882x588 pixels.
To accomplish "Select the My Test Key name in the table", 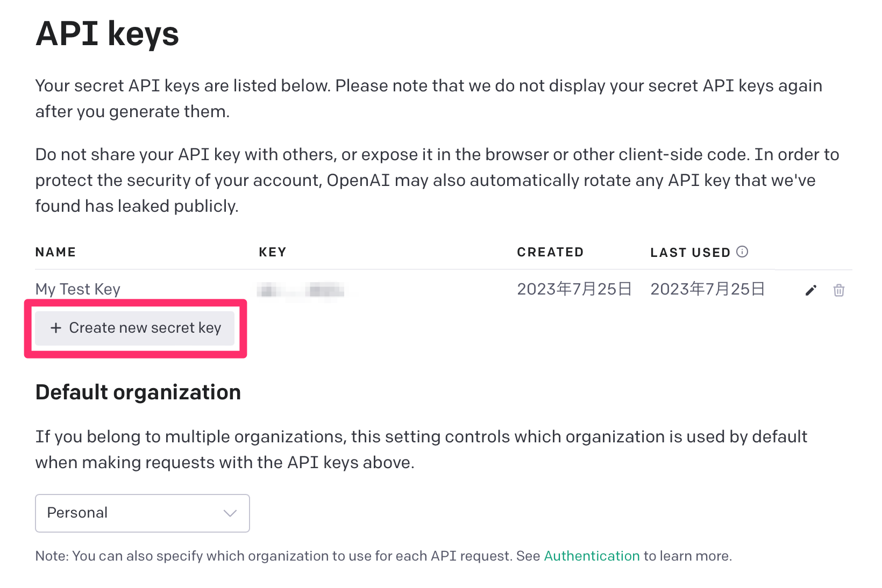I will [78, 289].
